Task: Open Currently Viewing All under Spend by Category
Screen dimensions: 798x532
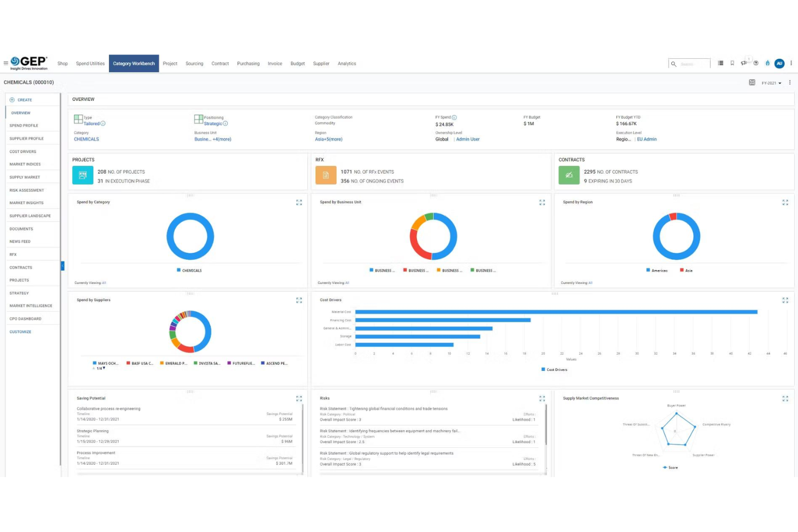Action: (104, 283)
